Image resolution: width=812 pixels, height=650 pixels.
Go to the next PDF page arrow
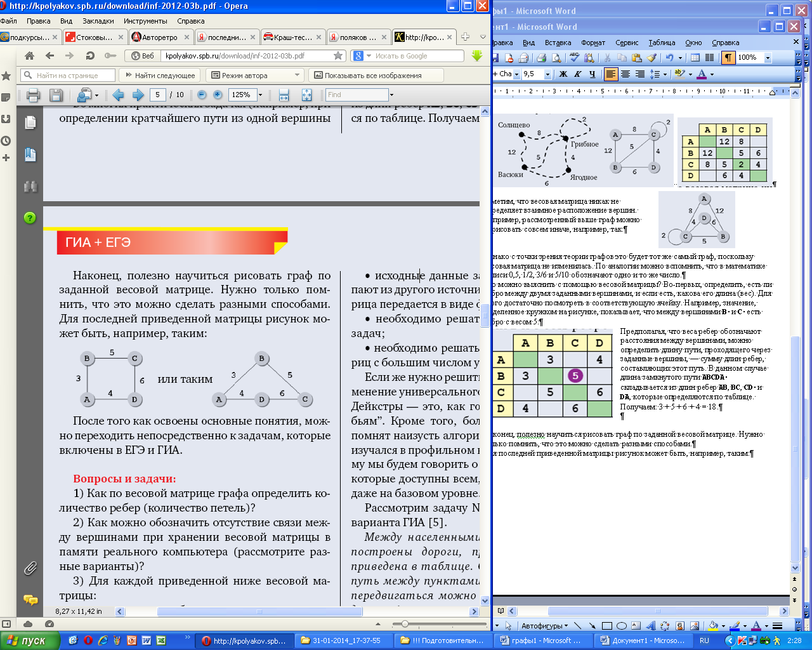coord(138,95)
